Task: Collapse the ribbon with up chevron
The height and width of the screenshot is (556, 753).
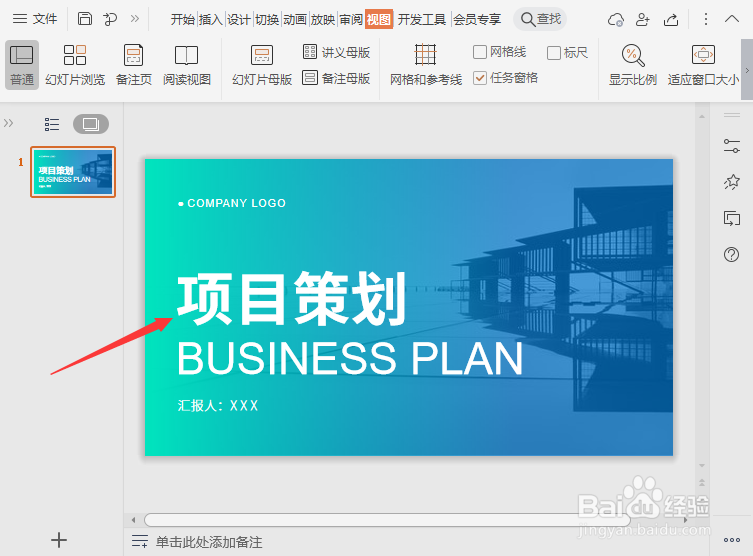Action: [731, 19]
